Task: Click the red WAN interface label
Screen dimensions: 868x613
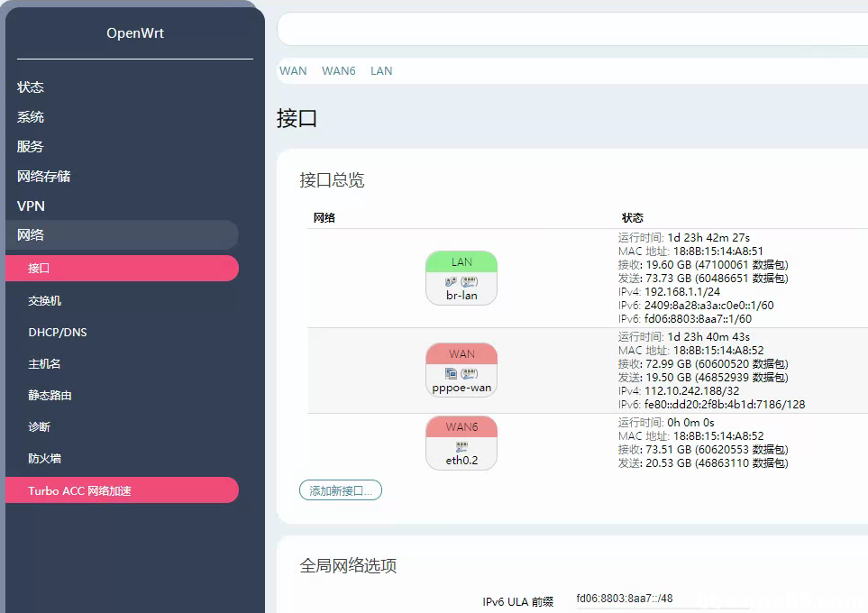Action: (x=461, y=353)
